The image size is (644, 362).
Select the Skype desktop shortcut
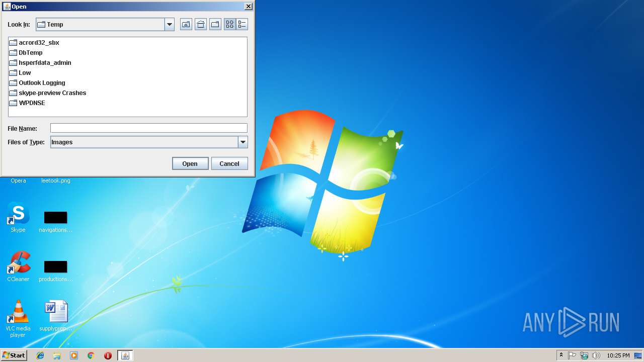18,218
